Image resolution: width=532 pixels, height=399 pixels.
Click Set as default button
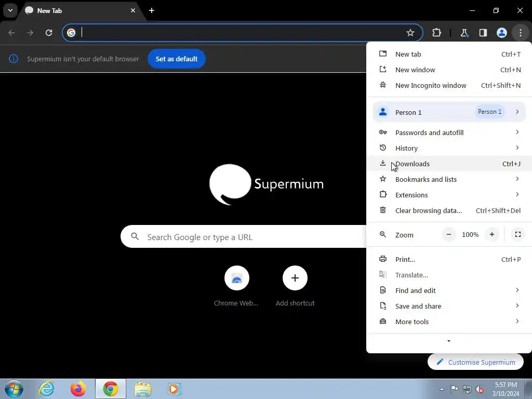[177, 59]
